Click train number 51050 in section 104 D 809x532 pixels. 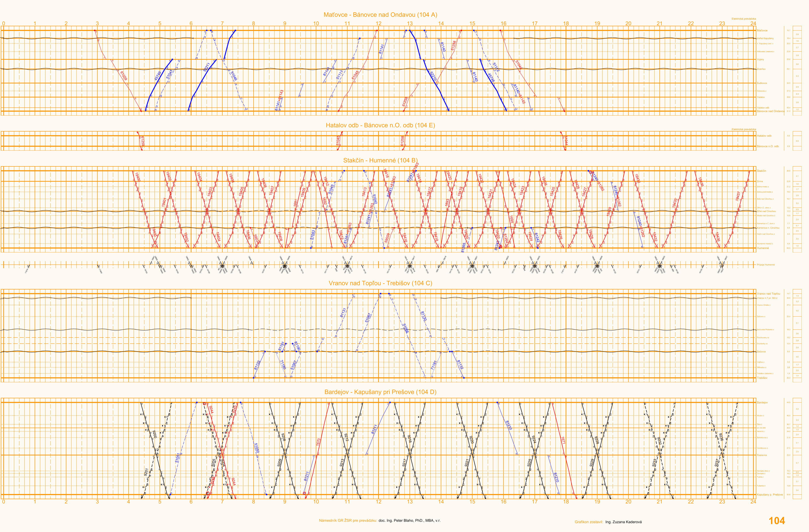click(x=257, y=448)
